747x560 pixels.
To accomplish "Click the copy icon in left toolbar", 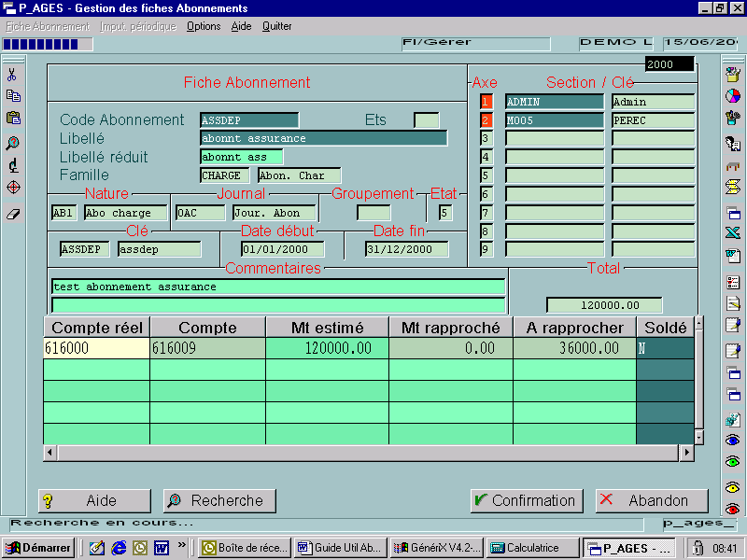I will tap(13, 96).
